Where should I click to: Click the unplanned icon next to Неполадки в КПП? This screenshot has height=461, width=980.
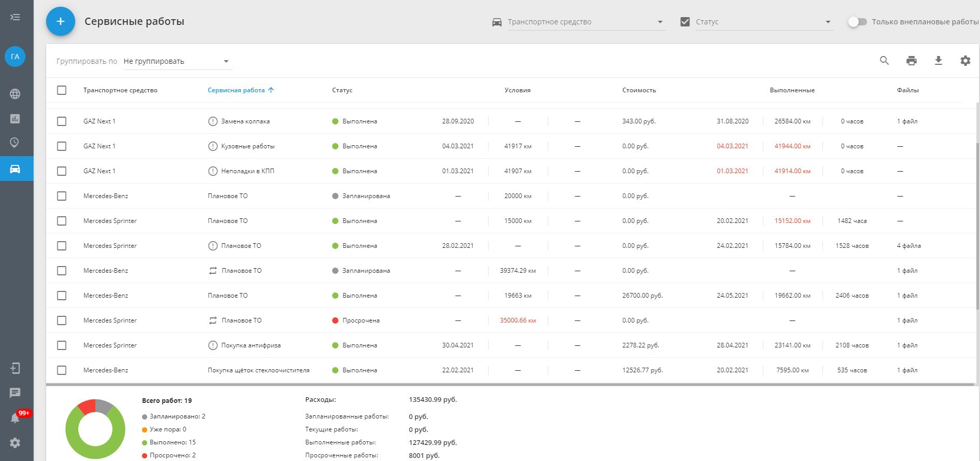point(212,171)
